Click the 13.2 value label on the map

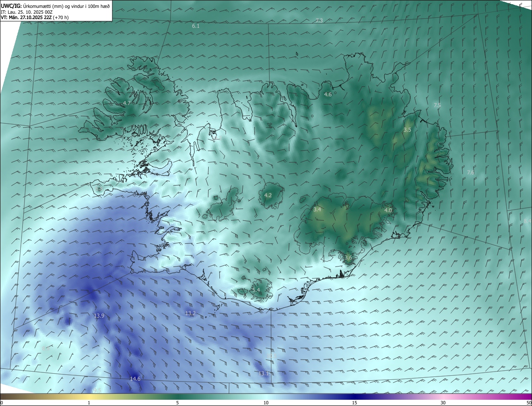click(190, 313)
